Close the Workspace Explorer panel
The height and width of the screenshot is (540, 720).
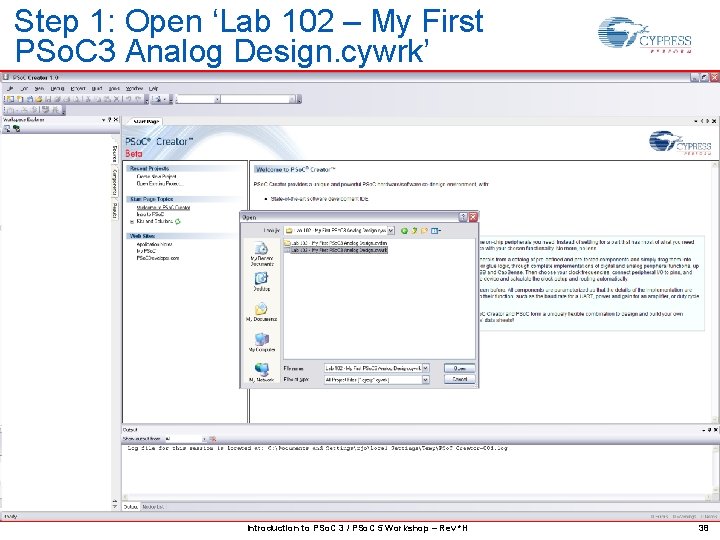click(x=116, y=120)
